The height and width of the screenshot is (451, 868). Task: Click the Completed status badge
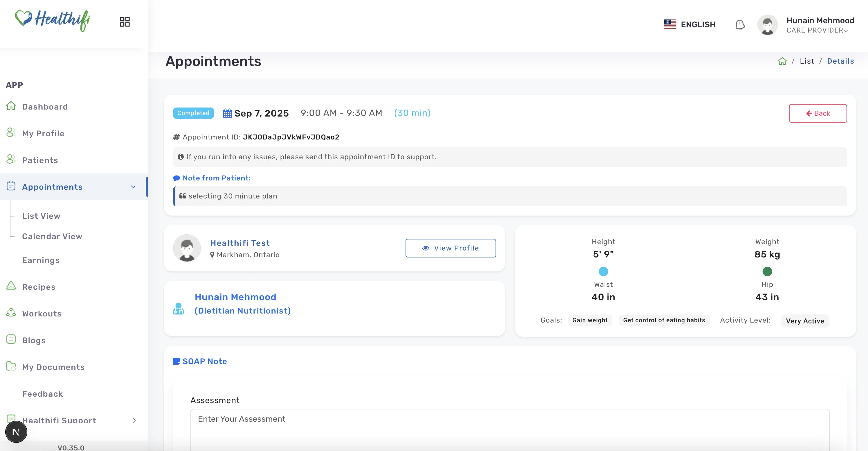[193, 113]
